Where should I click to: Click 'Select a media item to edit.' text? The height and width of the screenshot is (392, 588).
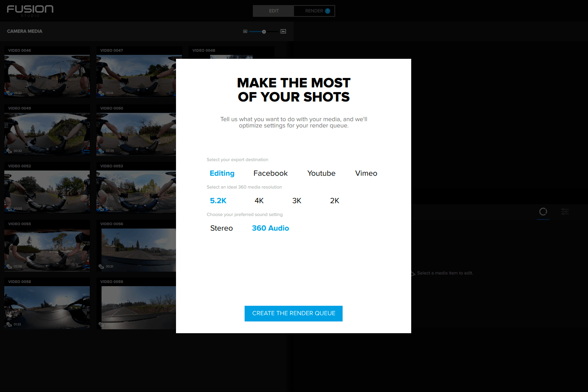[x=445, y=273]
